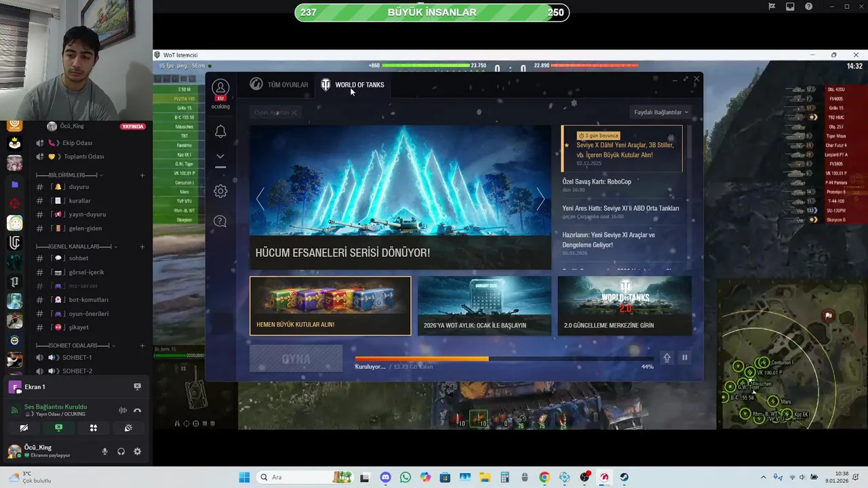Screen dimensions: 868x488
Task: Open the görsel-içerik channel
Action: pyautogui.click(x=86, y=272)
